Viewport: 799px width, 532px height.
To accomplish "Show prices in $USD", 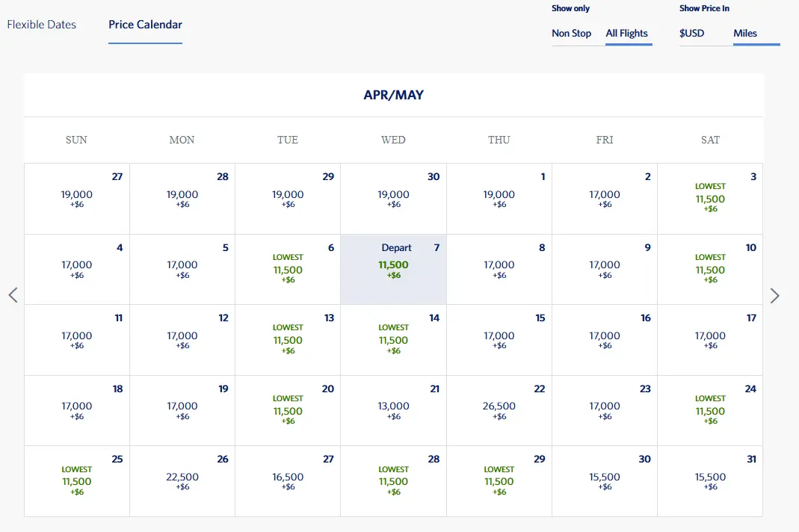I will pyautogui.click(x=691, y=33).
